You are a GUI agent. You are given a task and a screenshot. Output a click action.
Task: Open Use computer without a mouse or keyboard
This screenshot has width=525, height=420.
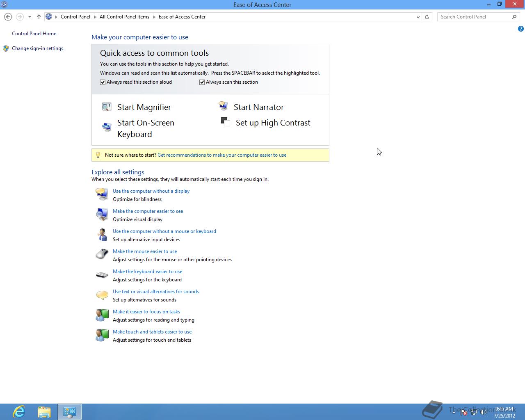click(164, 231)
